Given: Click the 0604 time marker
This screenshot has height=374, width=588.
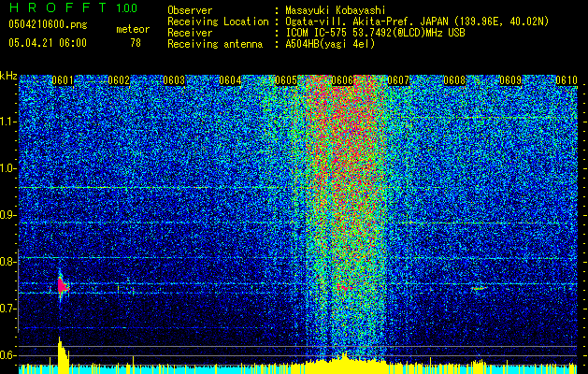Looking at the screenshot, I should (x=230, y=80).
